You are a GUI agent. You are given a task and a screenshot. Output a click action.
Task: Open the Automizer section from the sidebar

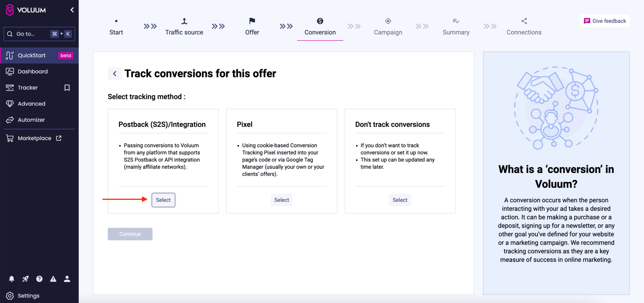click(31, 120)
